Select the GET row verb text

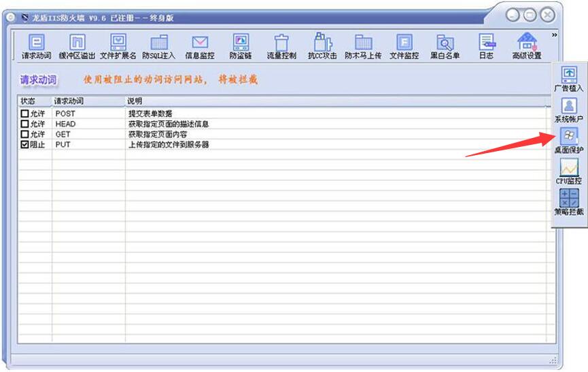click(63, 134)
